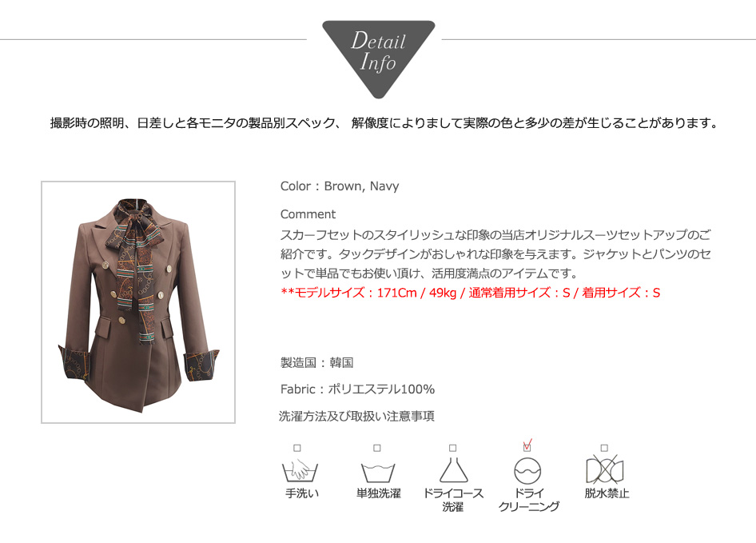Uncheck the ドライクリーニング checkbox
Image resolution: width=756 pixels, height=543 pixels.
[527, 447]
